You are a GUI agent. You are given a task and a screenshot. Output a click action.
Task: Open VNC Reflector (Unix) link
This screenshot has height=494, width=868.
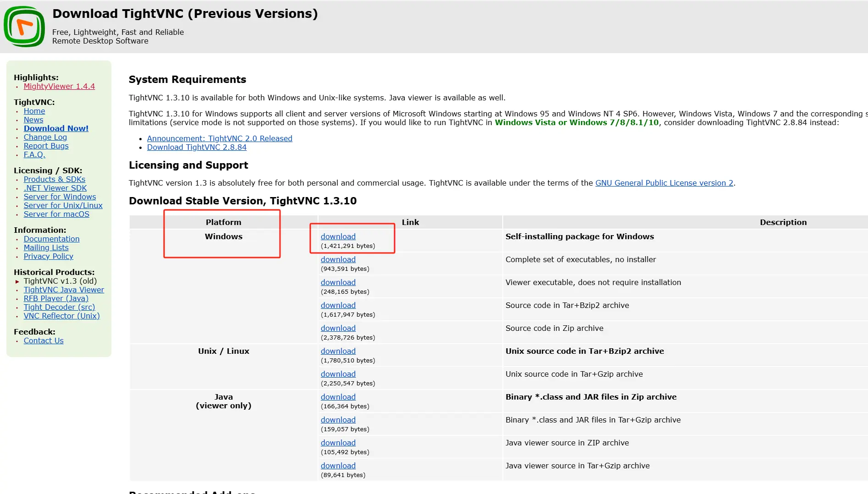click(62, 316)
